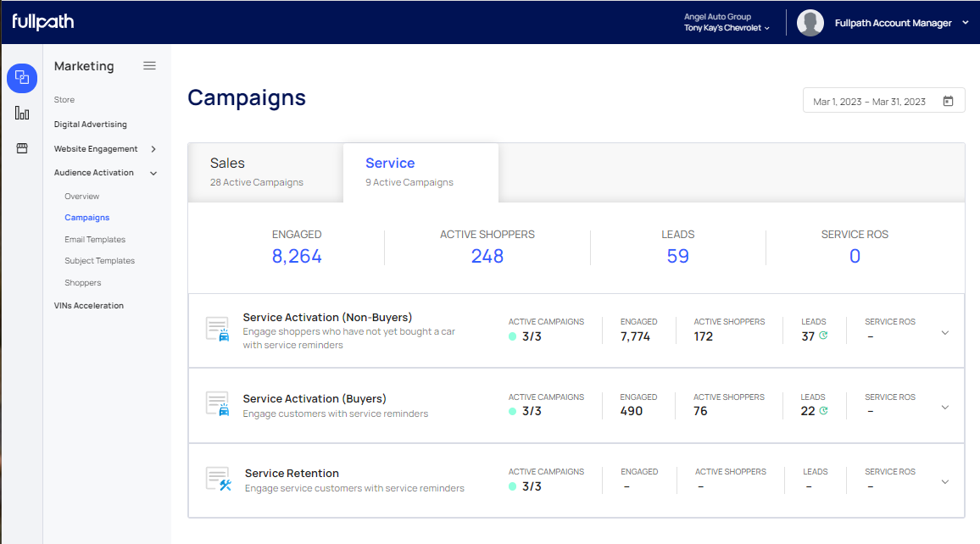Open the Fullpath Account Manager user menu
This screenshot has width=980, height=544.
pyautogui.click(x=900, y=23)
